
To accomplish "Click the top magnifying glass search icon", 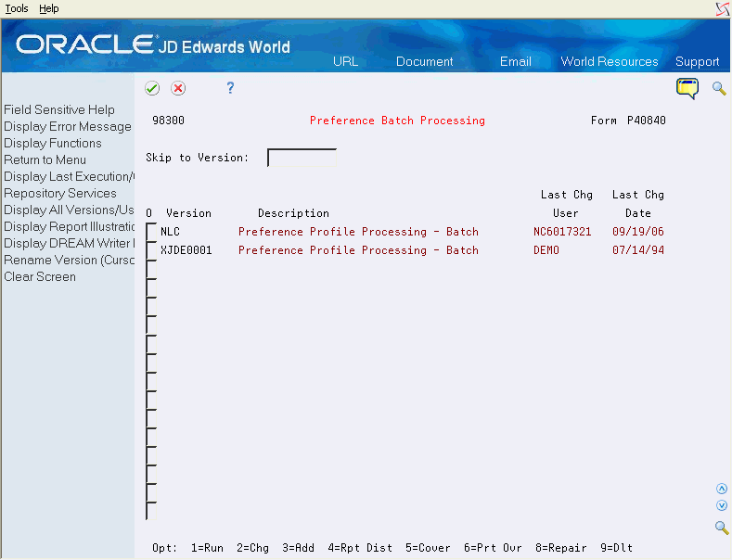I will pos(719,88).
